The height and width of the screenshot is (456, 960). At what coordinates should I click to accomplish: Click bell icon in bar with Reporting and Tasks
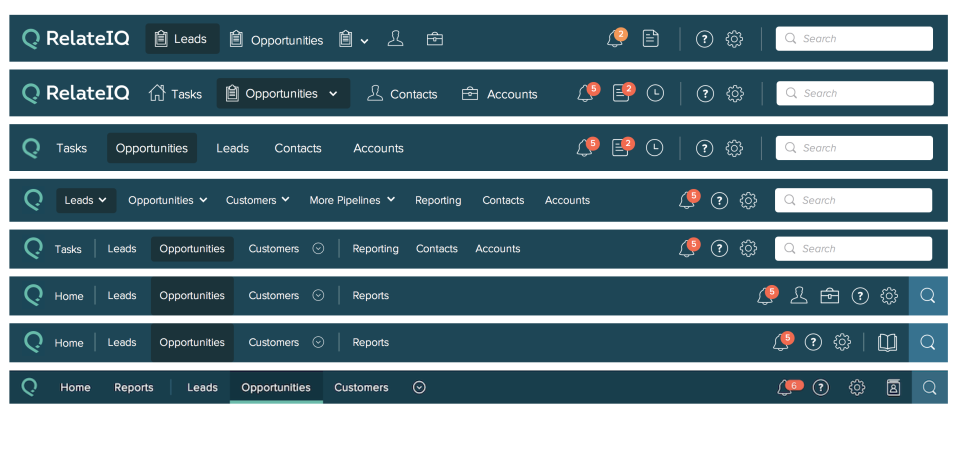689,248
